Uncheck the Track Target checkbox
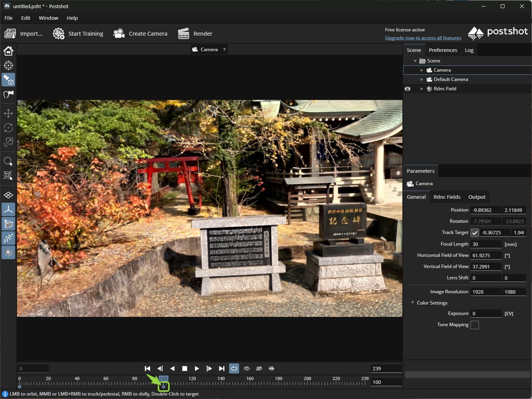 point(475,233)
